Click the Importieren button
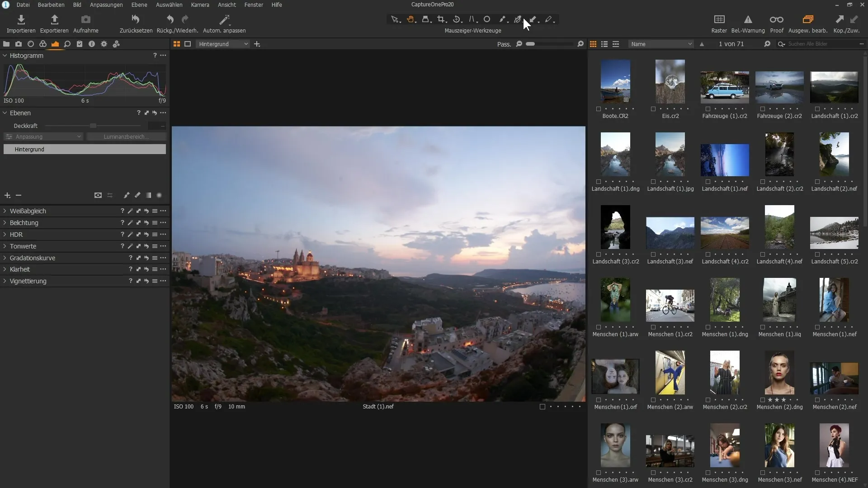Screen dimensions: 868x488 [x=21, y=23]
